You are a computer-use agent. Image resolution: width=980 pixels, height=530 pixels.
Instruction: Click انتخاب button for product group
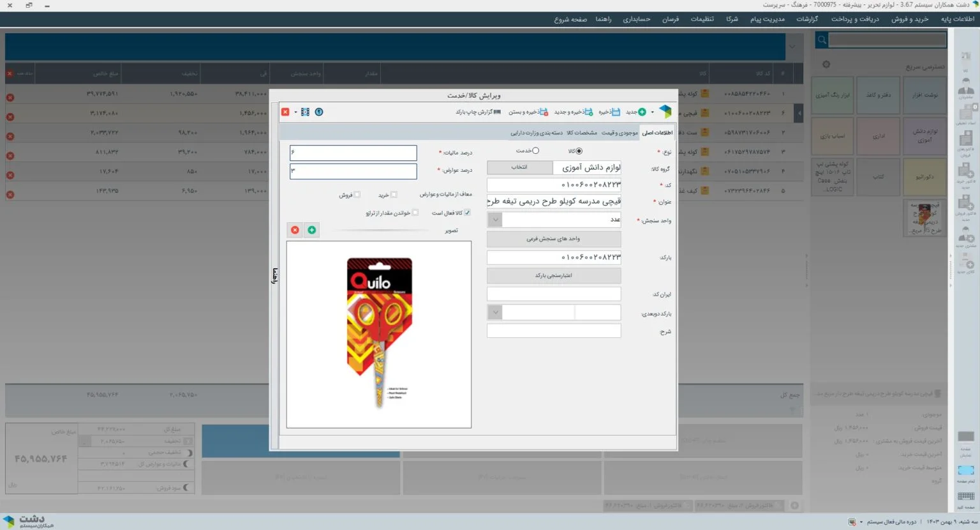[x=519, y=167]
